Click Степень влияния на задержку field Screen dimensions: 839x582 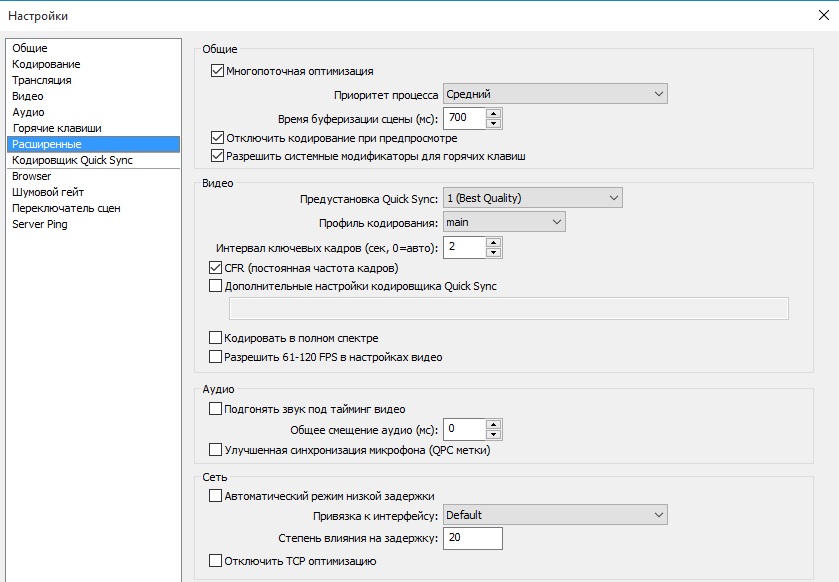tap(473, 538)
